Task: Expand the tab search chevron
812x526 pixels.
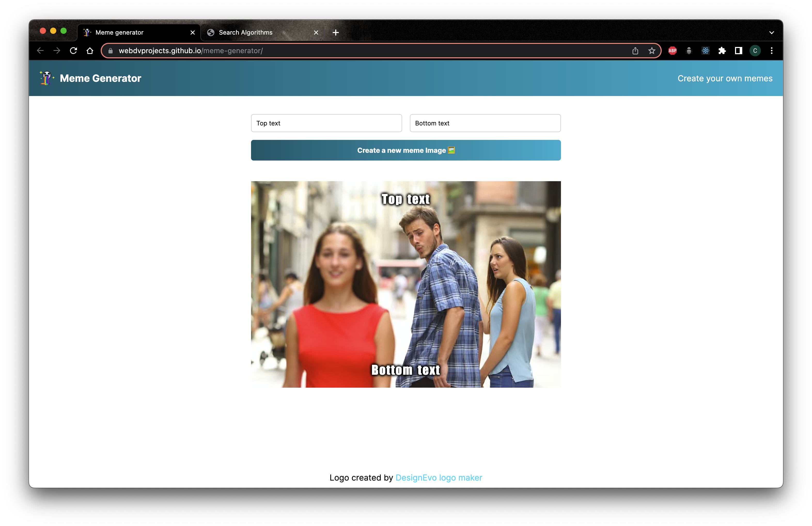Action: pos(771,33)
